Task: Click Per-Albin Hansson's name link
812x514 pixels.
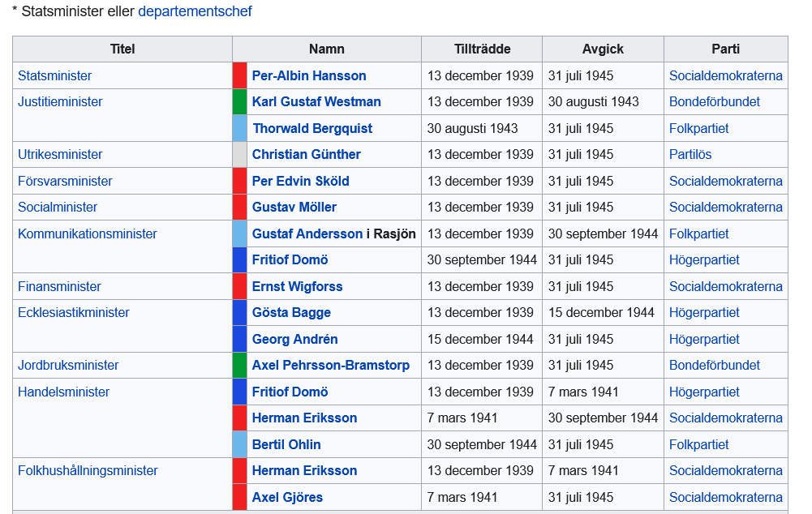Action: (x=308, y=75)
